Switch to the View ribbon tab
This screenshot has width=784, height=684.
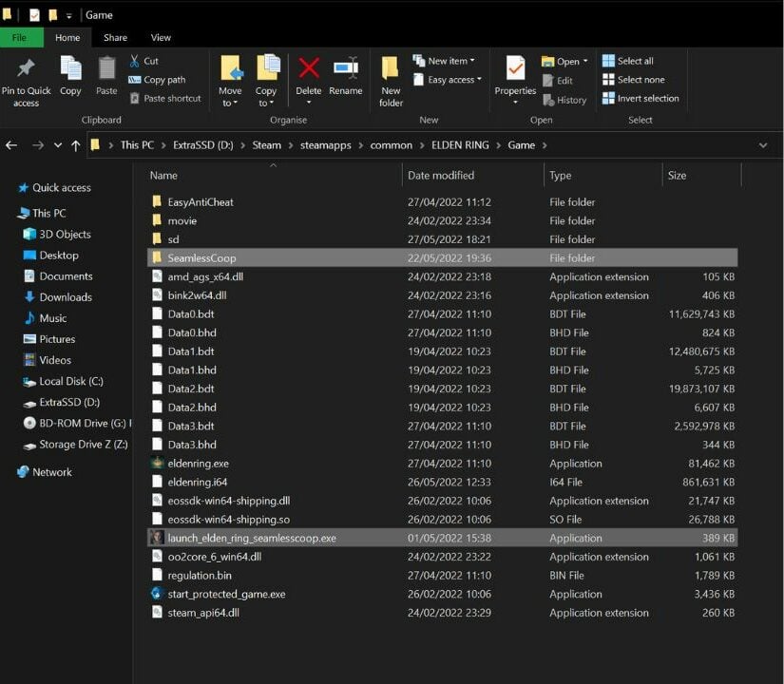[x=161, y=38]
